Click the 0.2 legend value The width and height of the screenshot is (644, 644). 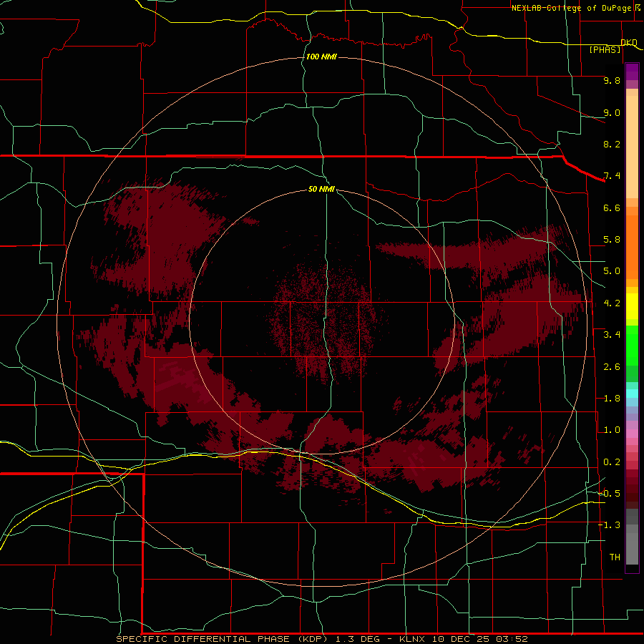(x=612, y=462)
